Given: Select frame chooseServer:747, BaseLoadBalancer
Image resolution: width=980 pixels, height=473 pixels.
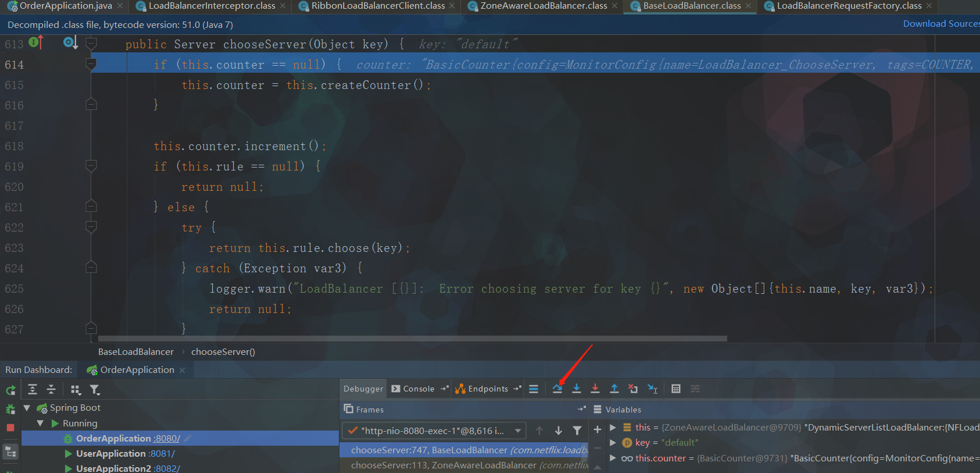Looking at the screenshot, I should pos(464,450).
